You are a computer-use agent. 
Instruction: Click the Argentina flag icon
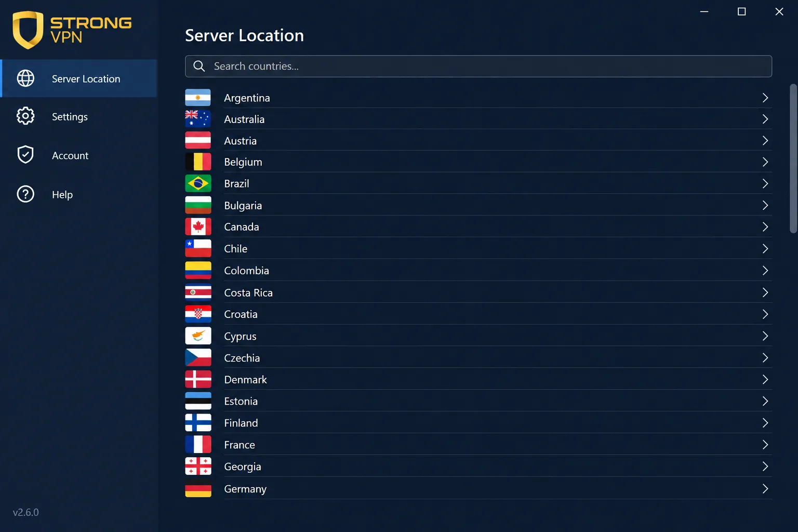198,98
